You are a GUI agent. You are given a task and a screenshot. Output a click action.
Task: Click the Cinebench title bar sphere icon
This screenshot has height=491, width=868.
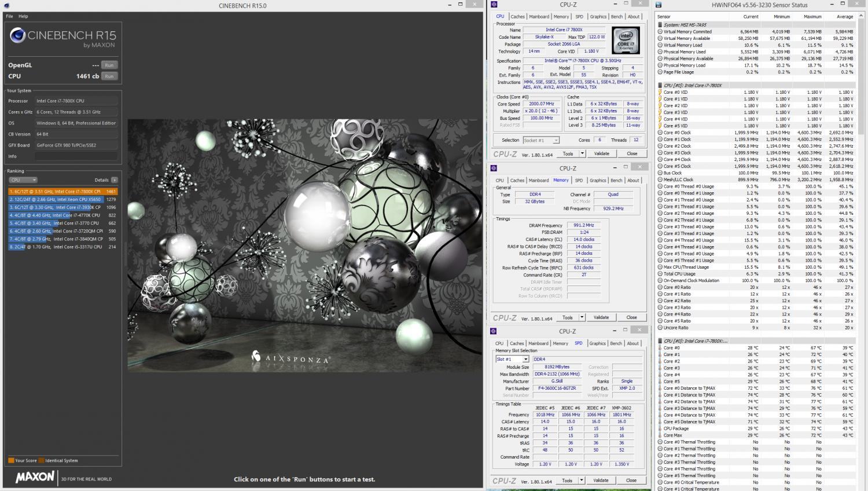tap(6, 6)
